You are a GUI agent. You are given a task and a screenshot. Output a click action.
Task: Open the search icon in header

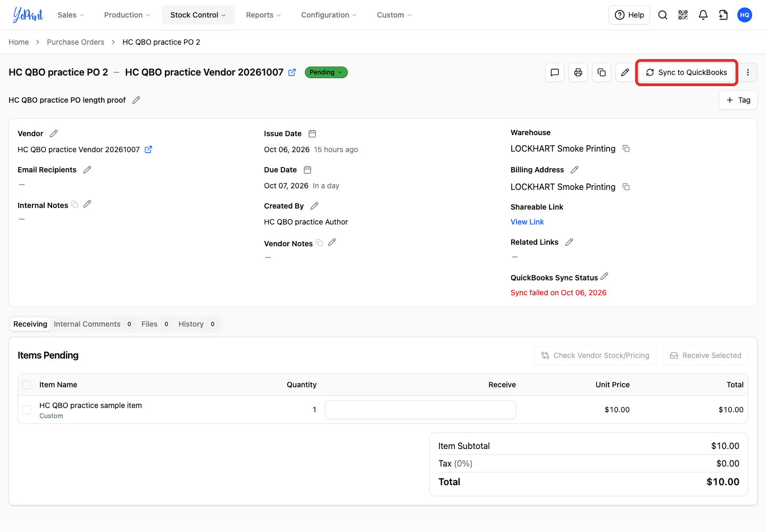[663, 15]
